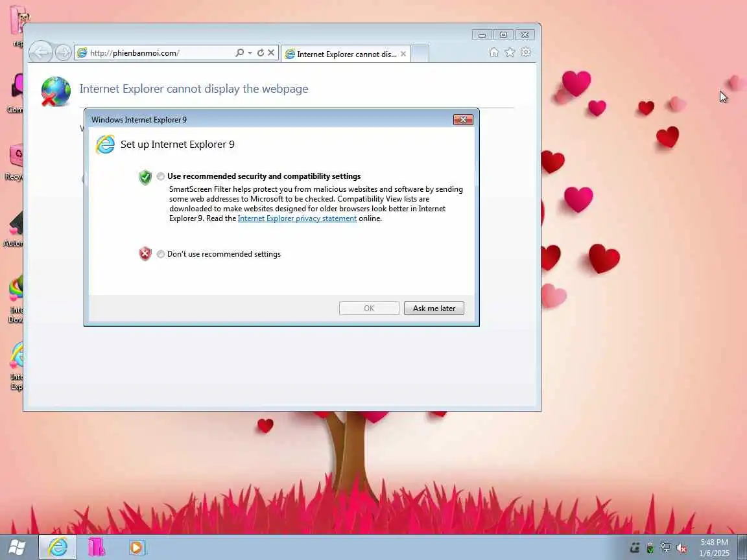Screen dimensions: 747x560
Task: Minimize the Internet Explorer window
Action: tap(482, 35)
